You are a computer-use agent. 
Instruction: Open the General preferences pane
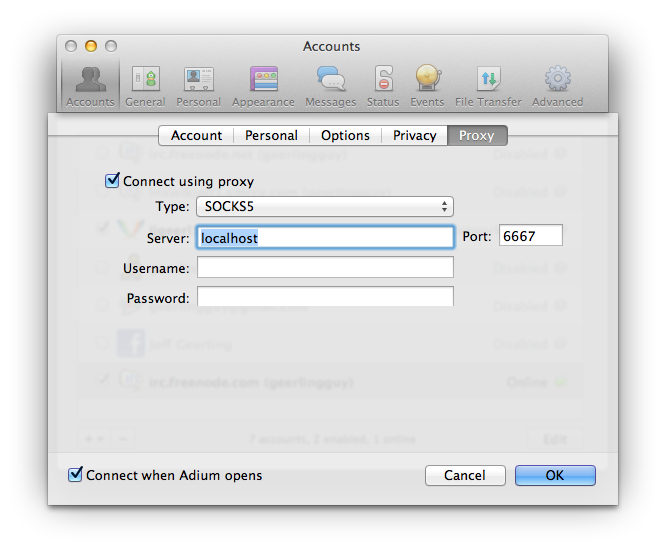pyautogui.click(x=145, y=86)
